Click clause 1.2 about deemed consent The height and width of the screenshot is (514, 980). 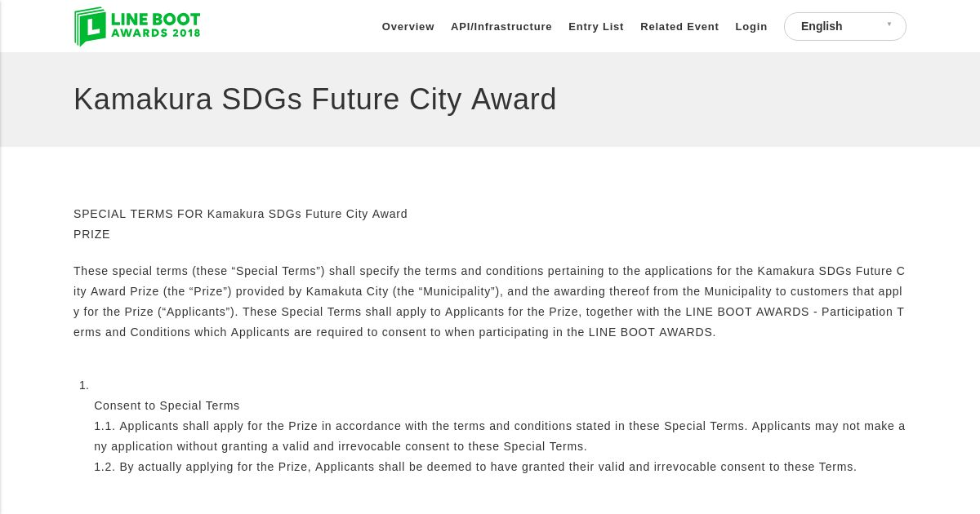pyautogui.click(x=475, y=467)
